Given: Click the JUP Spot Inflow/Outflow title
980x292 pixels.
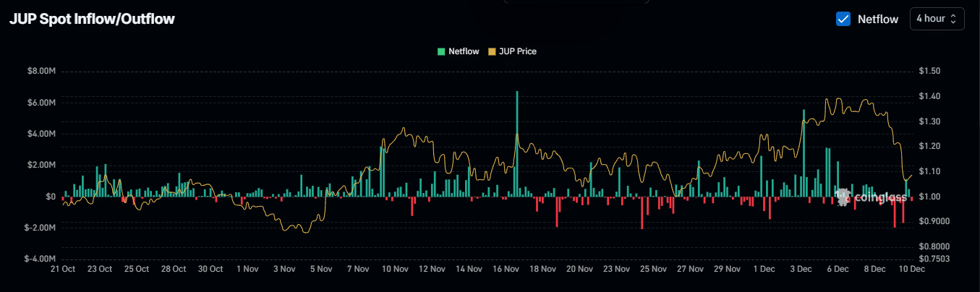Looking at the screenshot, I should (x=92, y=20).
